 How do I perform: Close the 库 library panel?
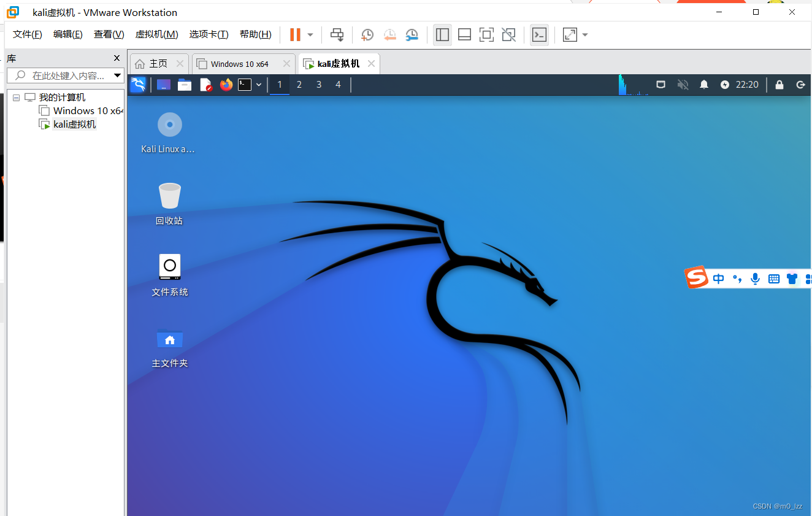pos(117,58)
